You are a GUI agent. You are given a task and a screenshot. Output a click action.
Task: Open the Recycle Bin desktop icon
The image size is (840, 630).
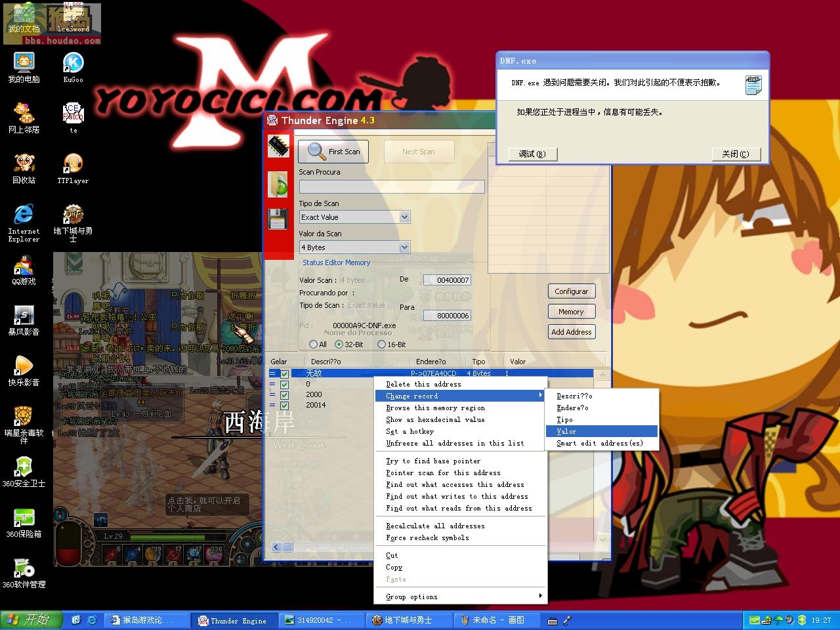[24, 168]
